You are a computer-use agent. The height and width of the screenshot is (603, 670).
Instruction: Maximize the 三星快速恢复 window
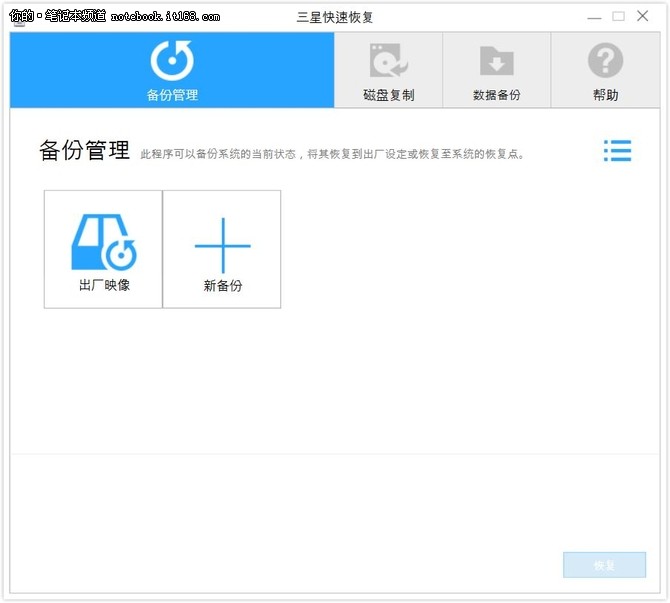(618, 16)
